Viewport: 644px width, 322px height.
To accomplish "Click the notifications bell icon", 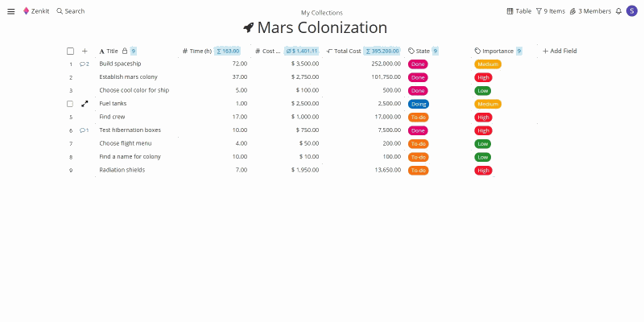I will (618, 11).
